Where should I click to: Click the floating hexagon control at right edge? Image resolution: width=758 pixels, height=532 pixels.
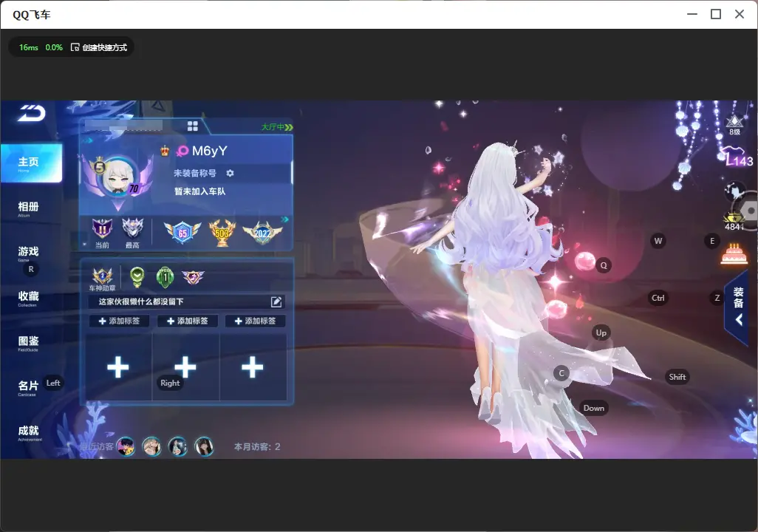pyautogui.click(x=749, y=211)
